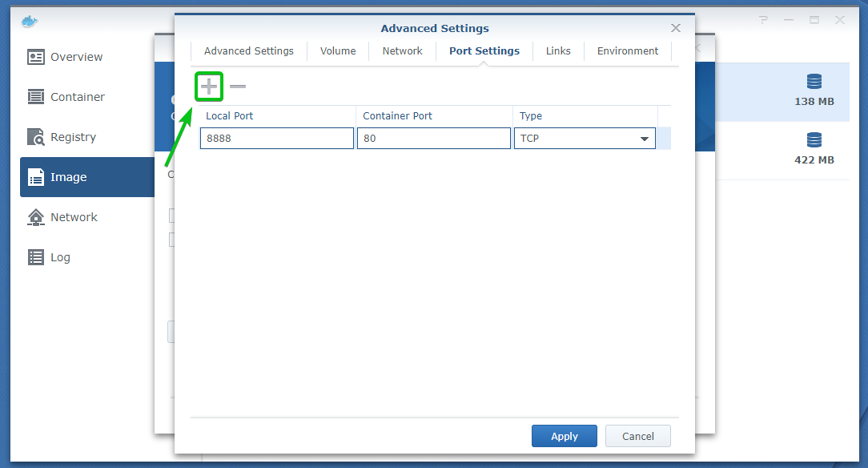Click the Docker whale logo icon
Viewport: 868px width, 468px height.
coord(30,21)
